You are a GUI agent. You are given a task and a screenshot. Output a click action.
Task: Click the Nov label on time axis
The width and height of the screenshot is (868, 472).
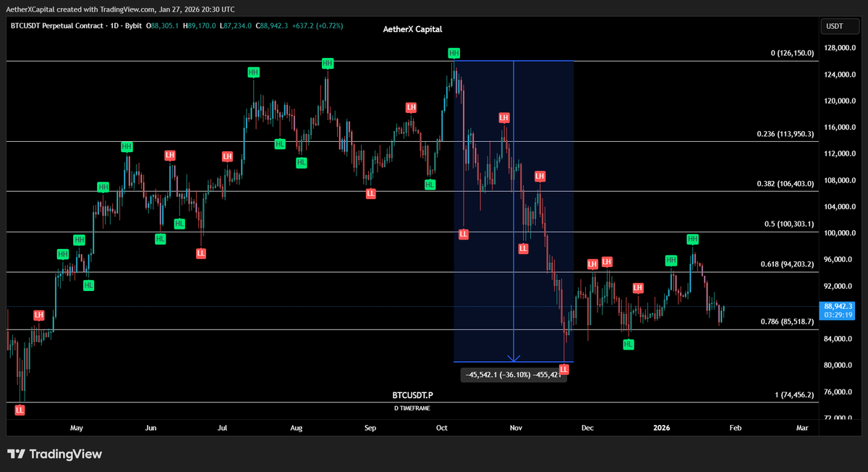click(516, 429)
